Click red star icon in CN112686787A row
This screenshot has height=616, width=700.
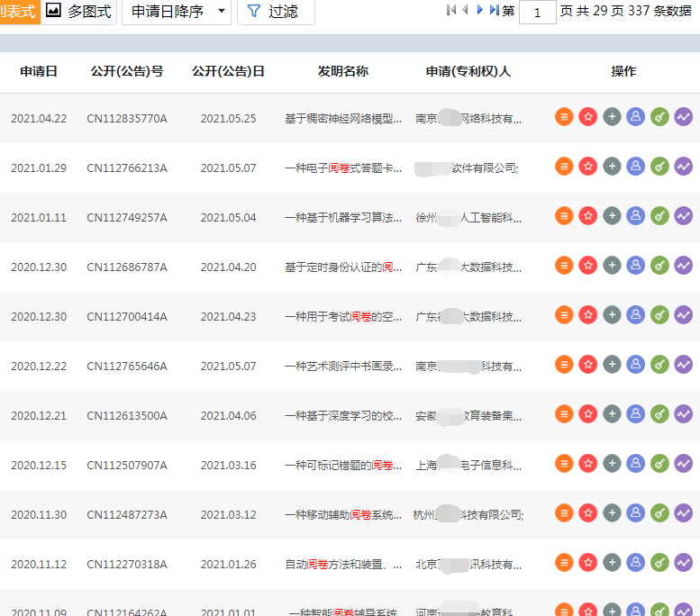588,266
